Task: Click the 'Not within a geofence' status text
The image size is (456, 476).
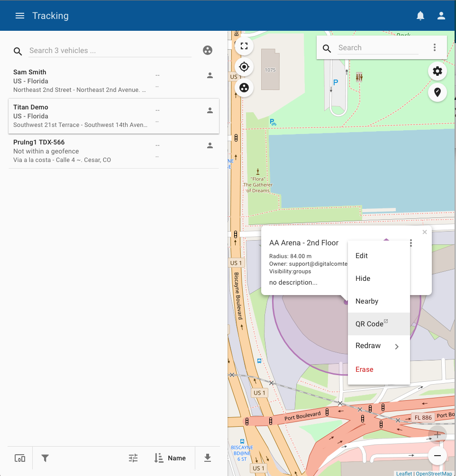Action: coord(46,151)
